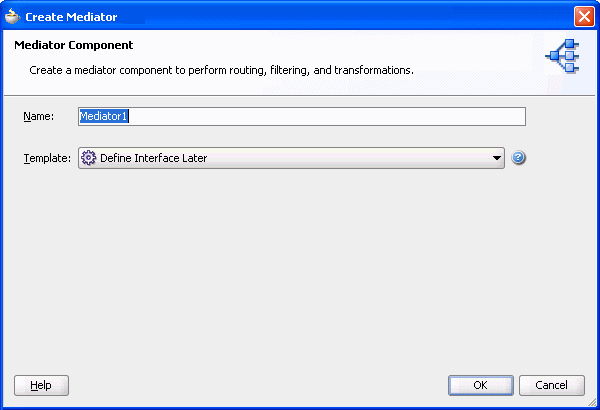Click the gear icon in Template field

coord(88,158)
